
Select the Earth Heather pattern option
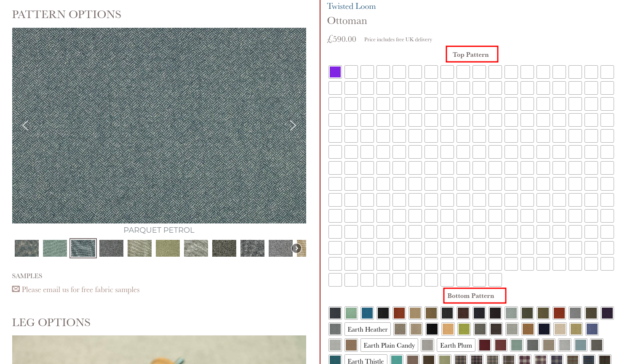point(368,329)
